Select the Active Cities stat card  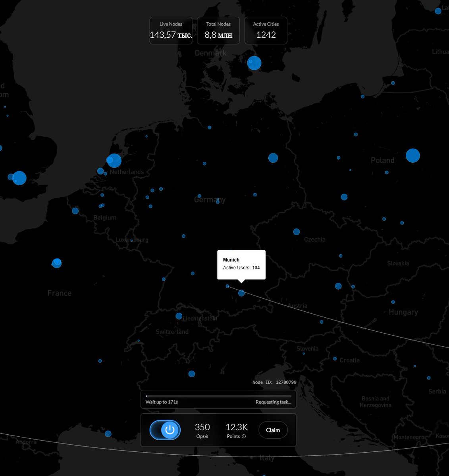tap(266, 31)
